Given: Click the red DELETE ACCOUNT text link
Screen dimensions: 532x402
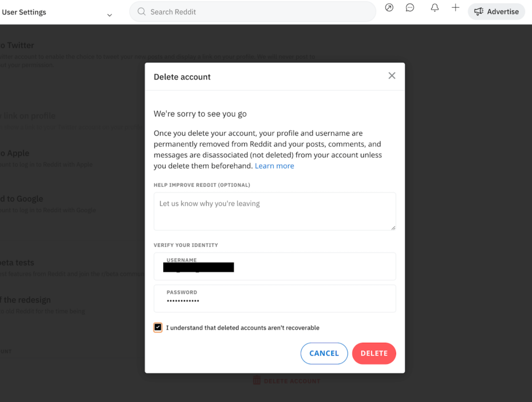Looking at the screenshot, I should coord(292,380).
